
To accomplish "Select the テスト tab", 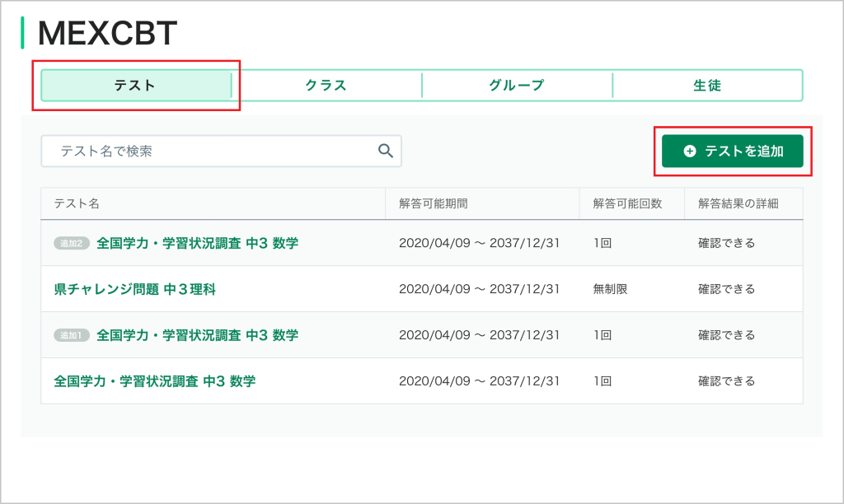I will [136, 85].
